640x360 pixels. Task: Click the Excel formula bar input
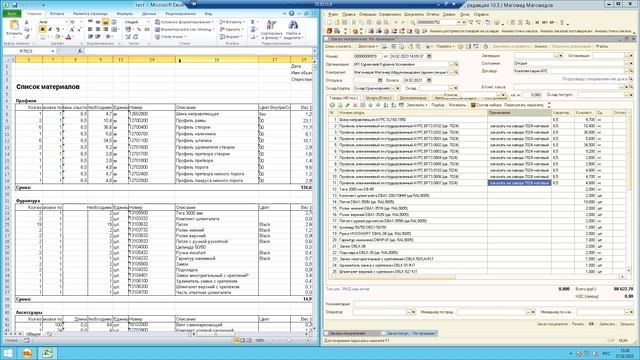(x=198, y=51)
